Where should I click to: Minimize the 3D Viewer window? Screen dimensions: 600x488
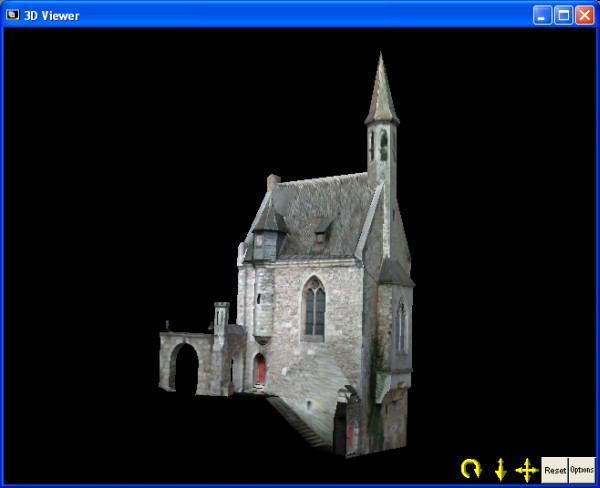point(542,15)
